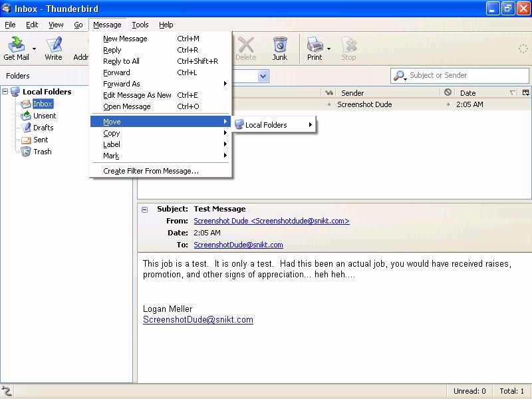Image resolution: width=532 pixels, height=399 pixels.
Task: Open the Get Mail dropdown arrow
Action: [34, 49]
